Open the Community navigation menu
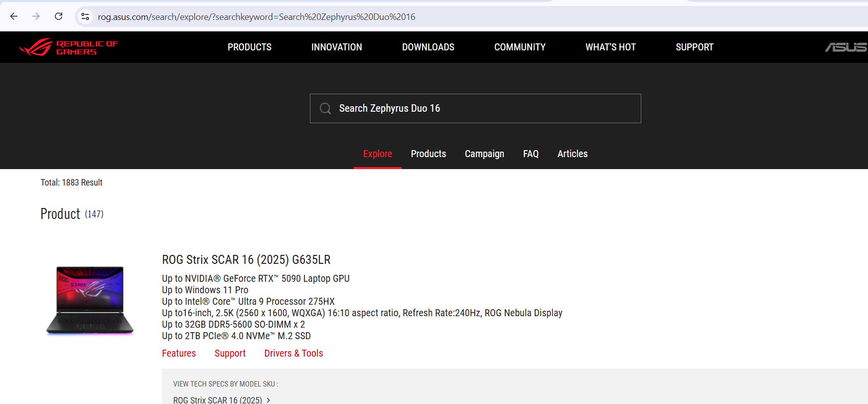868x404 pixels. tap(520, 47)
